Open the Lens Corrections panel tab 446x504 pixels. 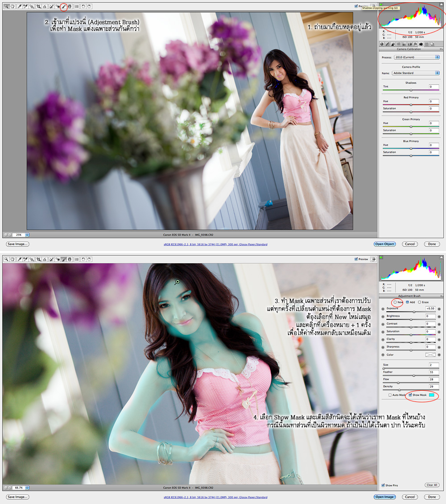pos(409,44)
